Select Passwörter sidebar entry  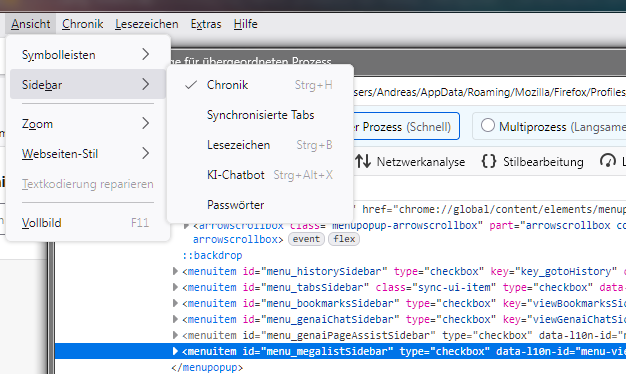coord(260,204)
